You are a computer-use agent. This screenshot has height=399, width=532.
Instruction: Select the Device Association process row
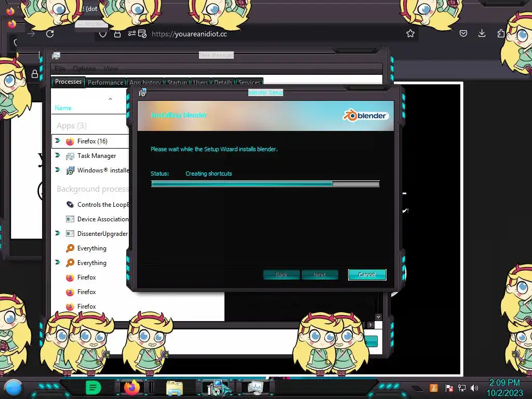[x=91, y=219]
